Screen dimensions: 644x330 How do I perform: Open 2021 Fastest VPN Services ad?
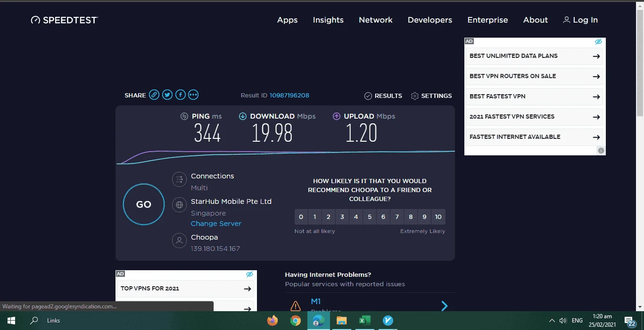[x=535, y=117]
